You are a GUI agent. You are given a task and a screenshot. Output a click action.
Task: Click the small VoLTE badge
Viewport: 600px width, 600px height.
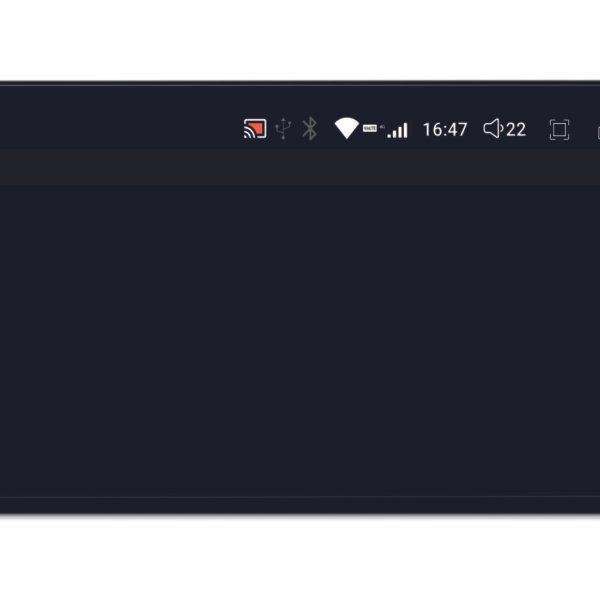370,128
